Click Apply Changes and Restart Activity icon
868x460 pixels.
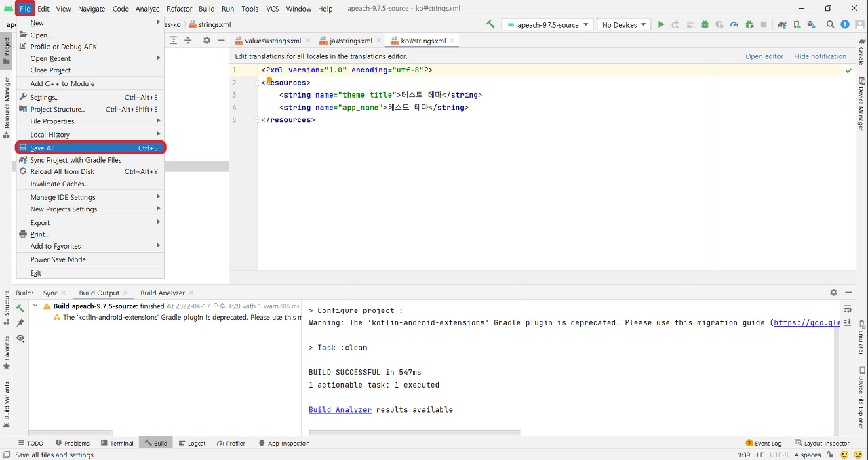point(675,24)
